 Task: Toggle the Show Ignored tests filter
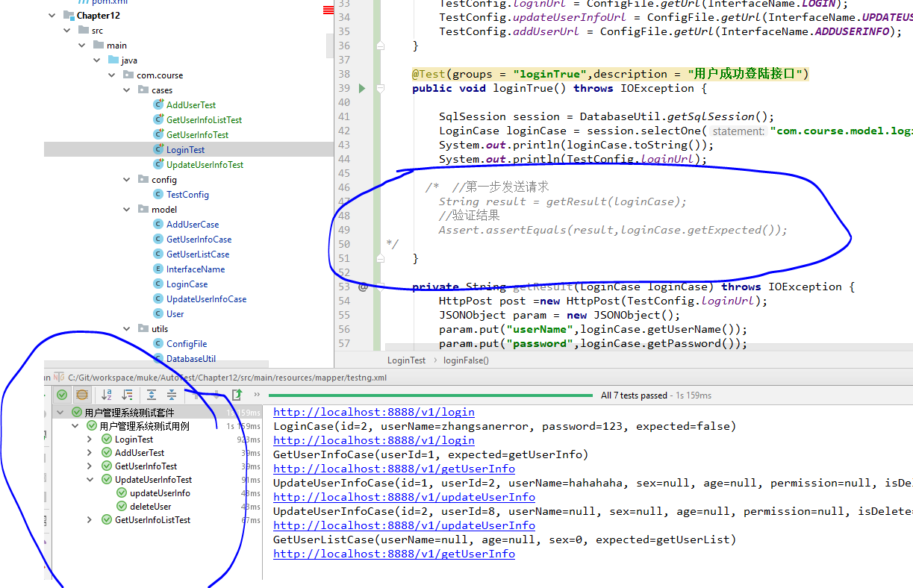[82, 395]
